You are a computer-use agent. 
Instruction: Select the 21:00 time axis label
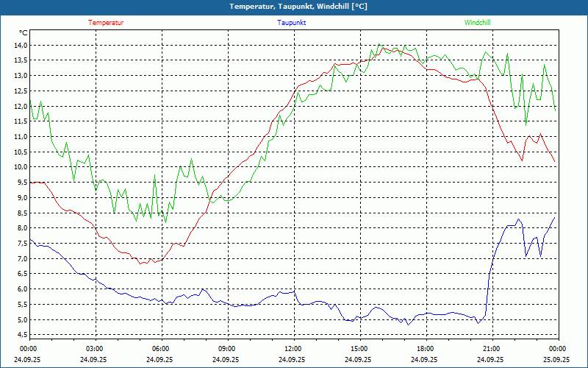click(492, 349)
